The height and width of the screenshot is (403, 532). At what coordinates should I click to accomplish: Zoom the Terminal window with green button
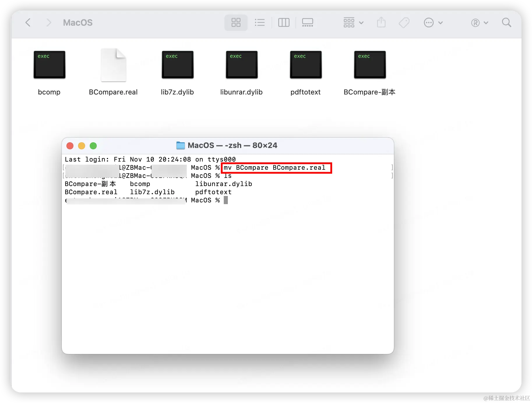(x=93, y=146)
